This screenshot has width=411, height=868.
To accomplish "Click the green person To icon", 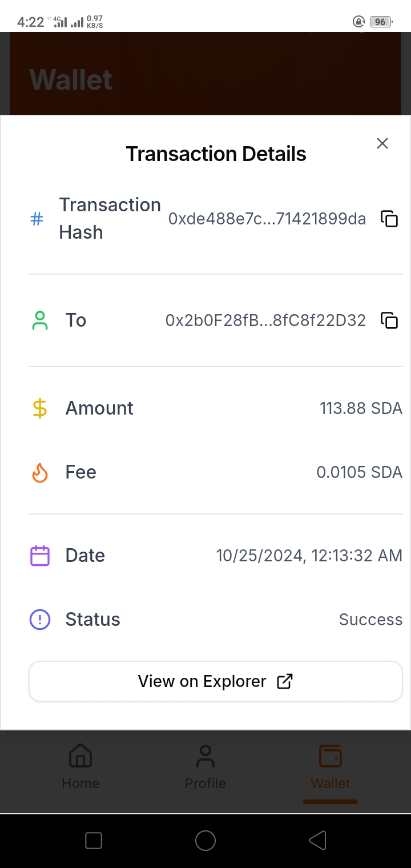I will click(x=40, y=320).
